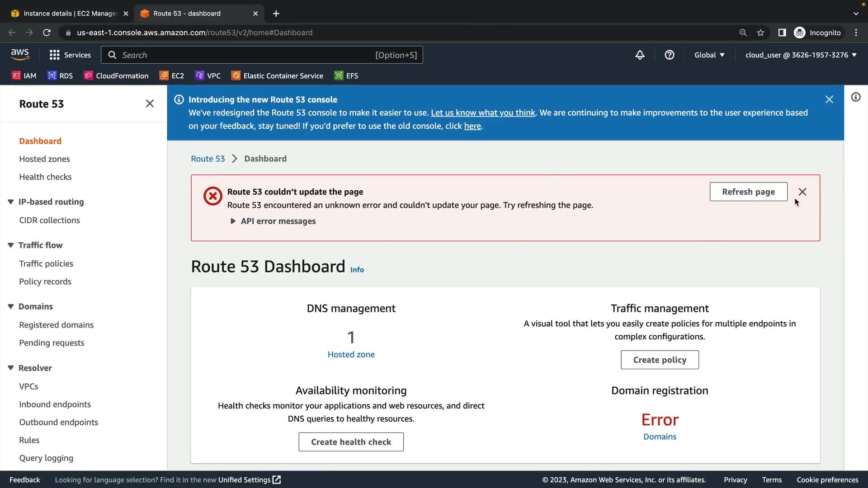Viewport: 868px width, 488px height.
Task: Click the Refresh page button
Action: 748,192
